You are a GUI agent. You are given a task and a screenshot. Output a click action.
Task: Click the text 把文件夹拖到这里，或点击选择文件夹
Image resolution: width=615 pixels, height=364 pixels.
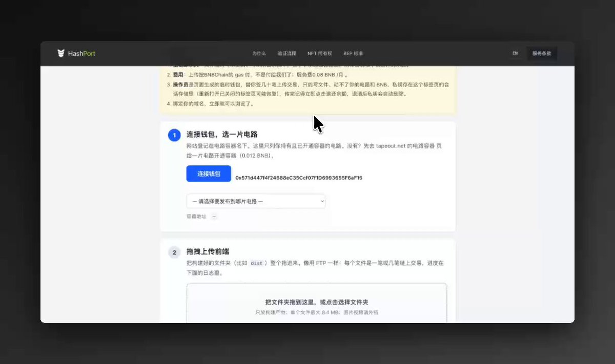click(x=317, y=302)
